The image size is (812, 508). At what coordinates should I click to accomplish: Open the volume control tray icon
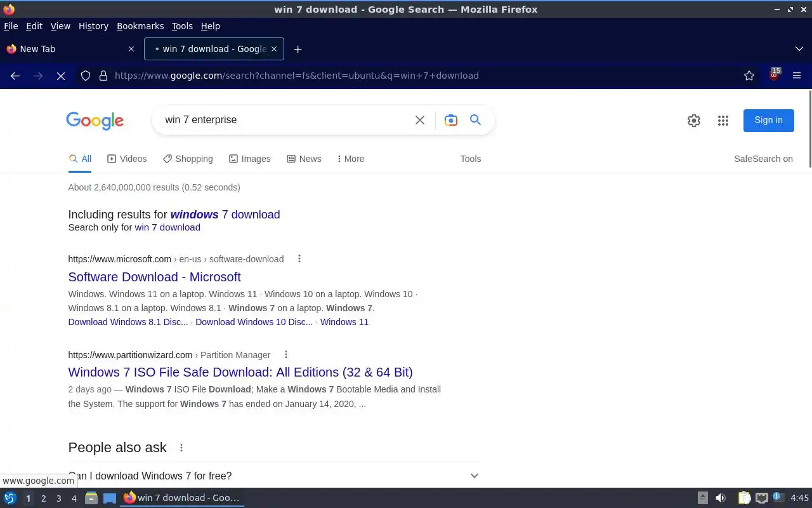coord(721,498)
